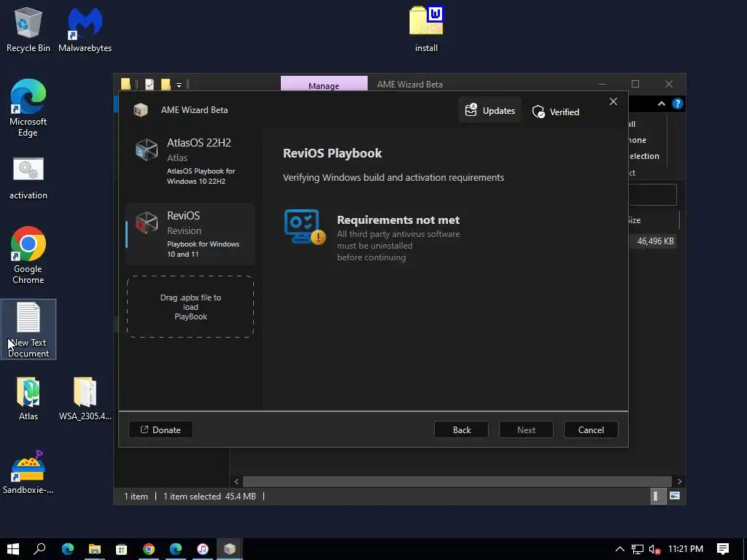Collapse the File Explorer ribbon chevron

pyautogui.click(x=661, y=104)
